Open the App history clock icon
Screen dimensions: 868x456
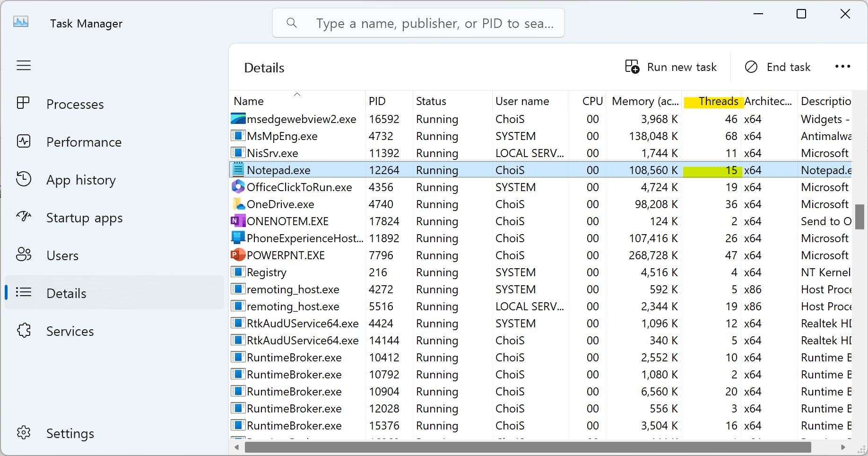24,179
